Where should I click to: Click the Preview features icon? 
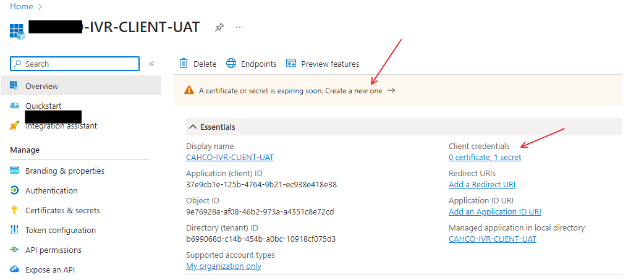pos(291,64)
